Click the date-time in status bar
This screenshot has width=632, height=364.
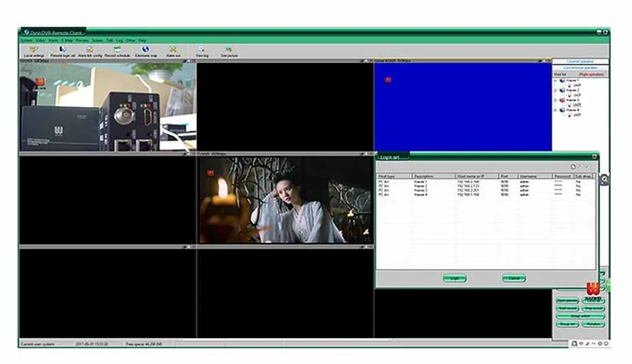click(x=92, y=344)
